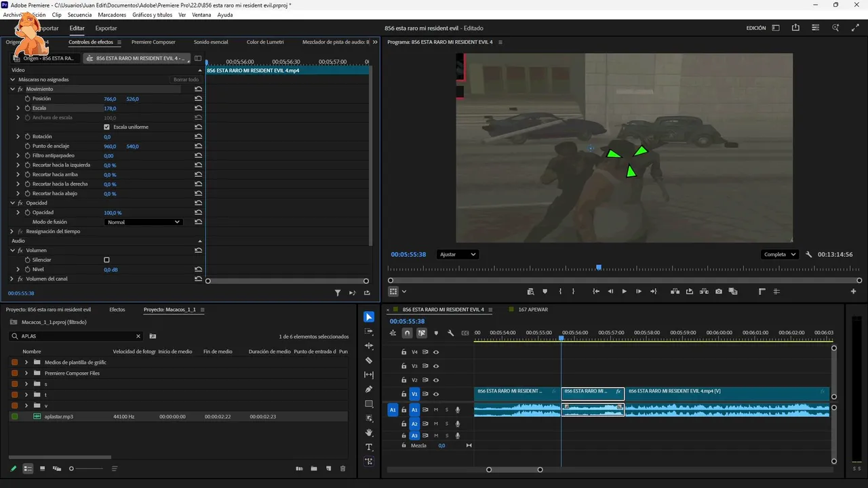
Task: Open the Modo de fusión Normal dropdown
Action: pyautogui.click(x=144, y=222)
